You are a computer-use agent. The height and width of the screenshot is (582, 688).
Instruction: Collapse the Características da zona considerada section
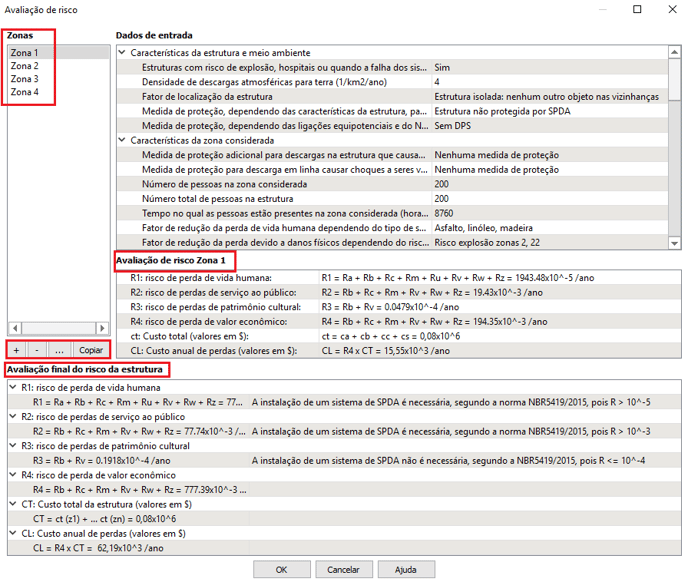[123, 141]
